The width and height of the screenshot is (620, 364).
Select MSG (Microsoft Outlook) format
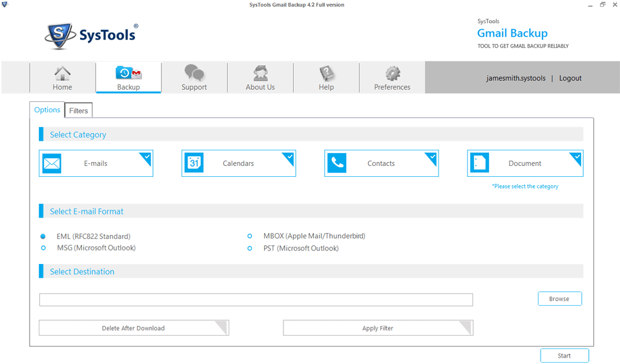pyautogui.click(x=43, y=248)
